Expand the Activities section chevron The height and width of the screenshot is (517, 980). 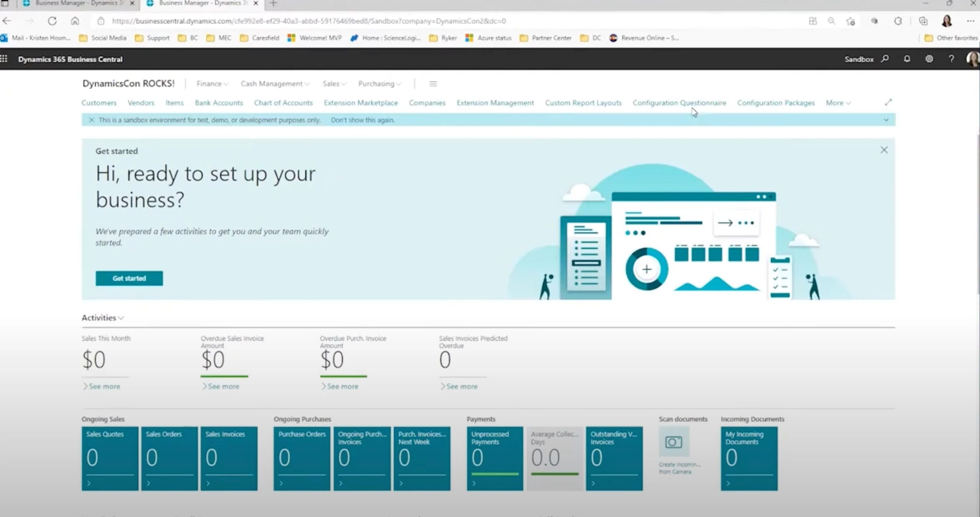click(121, 318)
